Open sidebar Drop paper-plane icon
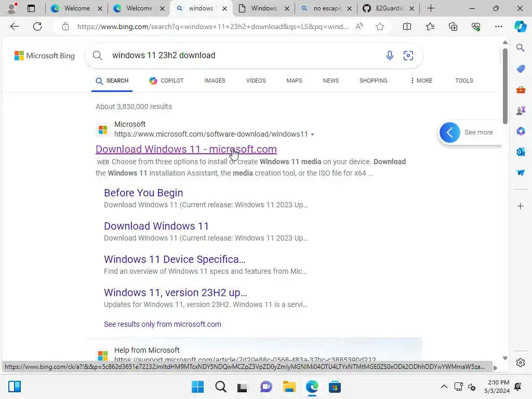 (521, 172)
